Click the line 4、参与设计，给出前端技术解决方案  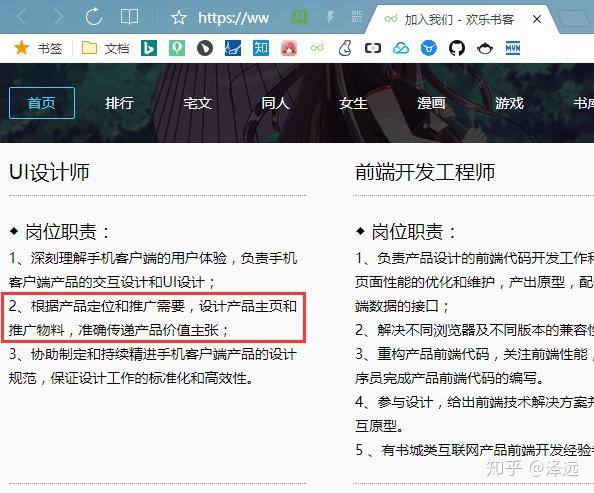click(475, 402)
